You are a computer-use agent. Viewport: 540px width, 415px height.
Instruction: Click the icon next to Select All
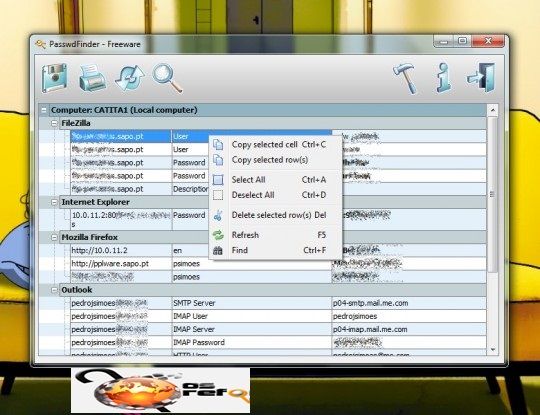pos(218,180)
